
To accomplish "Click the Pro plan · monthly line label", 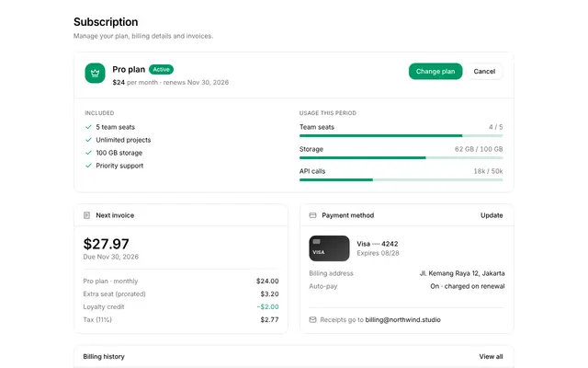I will pyautogui.click(x=110, y=281).
